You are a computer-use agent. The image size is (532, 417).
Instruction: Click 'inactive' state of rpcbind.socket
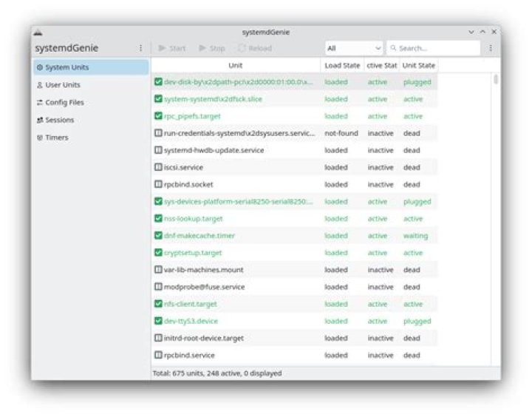click(x=381, y=184)
